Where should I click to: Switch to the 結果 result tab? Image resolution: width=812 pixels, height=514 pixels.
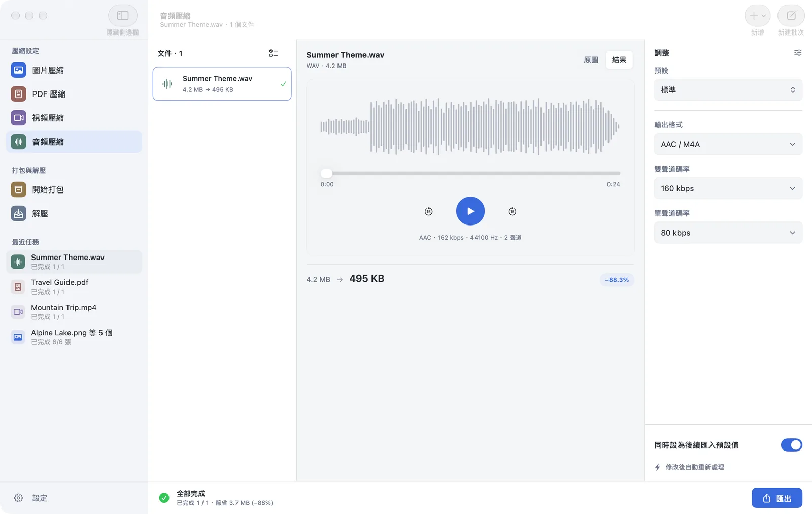(x=619, y=60)
